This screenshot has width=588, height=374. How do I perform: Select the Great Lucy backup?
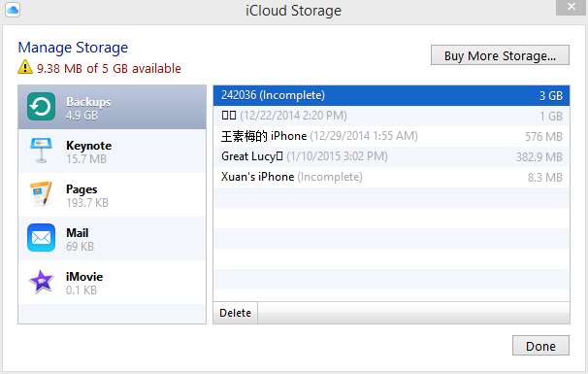tap(391, 156)
